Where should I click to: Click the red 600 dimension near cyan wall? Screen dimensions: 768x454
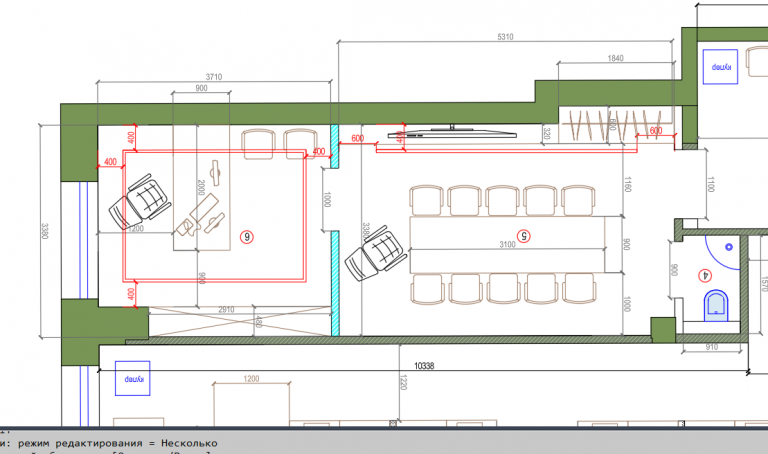tap(358, 139)
